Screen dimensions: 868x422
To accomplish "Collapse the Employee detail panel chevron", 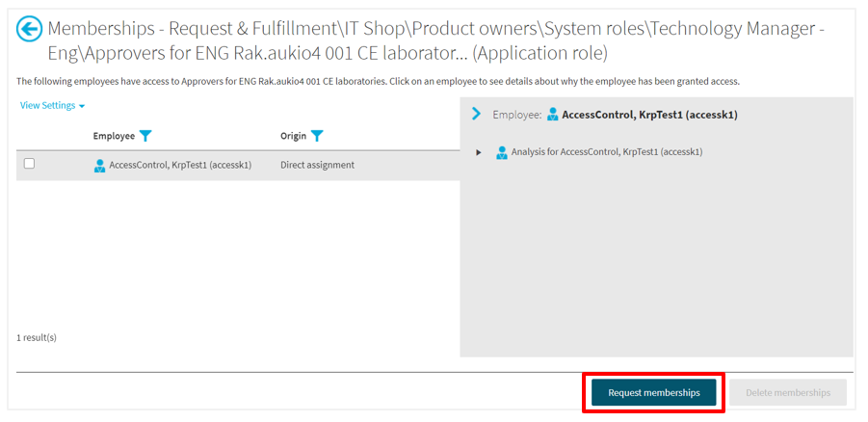I will 476,114.
